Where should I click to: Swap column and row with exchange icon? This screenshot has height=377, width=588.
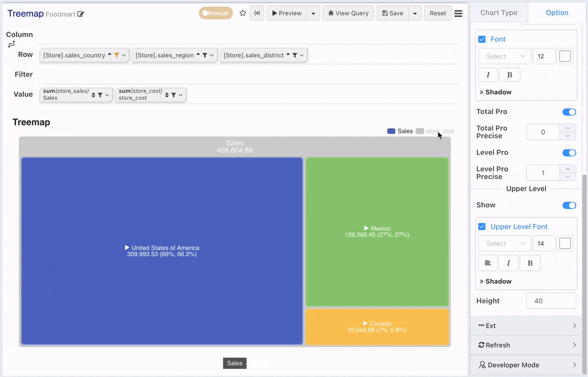[11, 44]
